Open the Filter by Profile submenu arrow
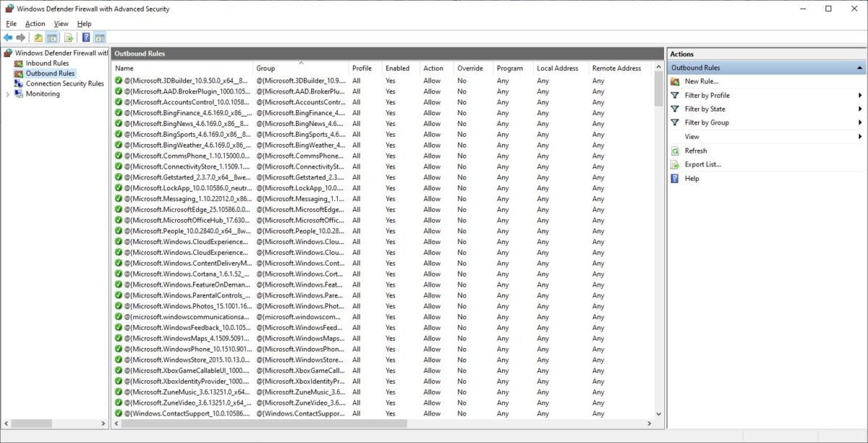This screenshot has width=868, height=443. click(x=860, y=95)
